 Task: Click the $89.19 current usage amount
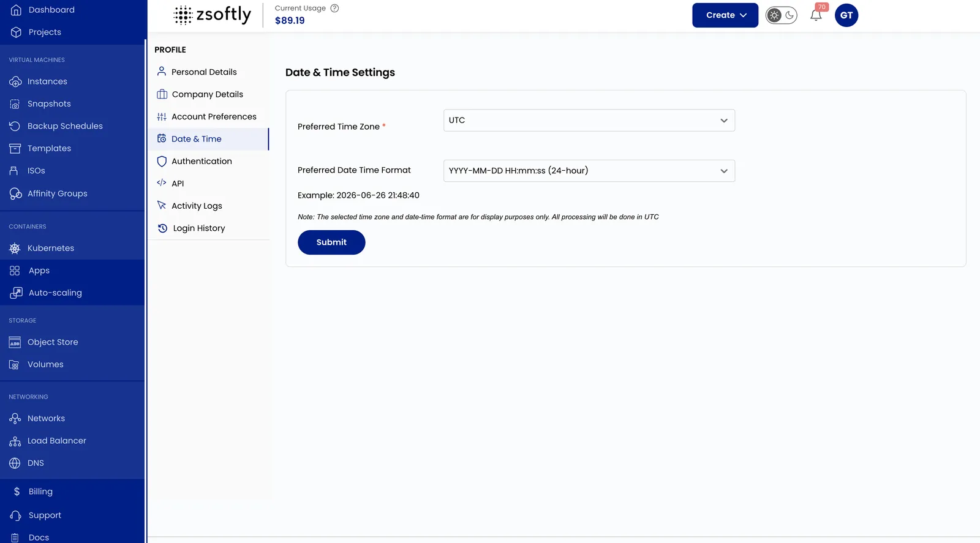pyautogui.click(x=290, y=20)
